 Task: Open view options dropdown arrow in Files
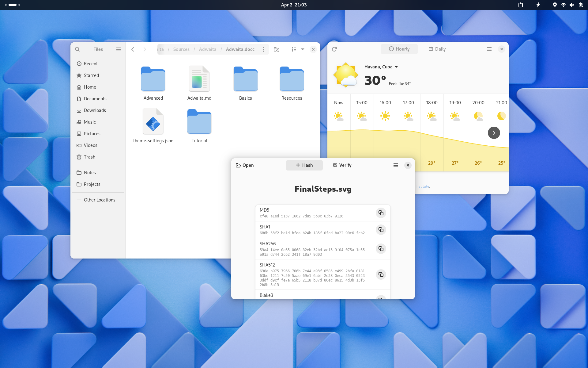pyautogui.click(x=303, y=49)
